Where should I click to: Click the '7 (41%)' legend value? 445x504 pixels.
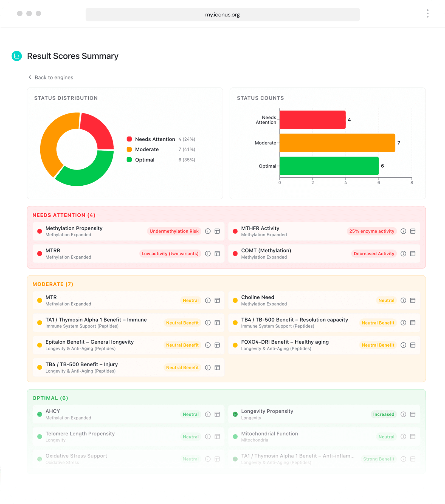click(x=187, y=149)
